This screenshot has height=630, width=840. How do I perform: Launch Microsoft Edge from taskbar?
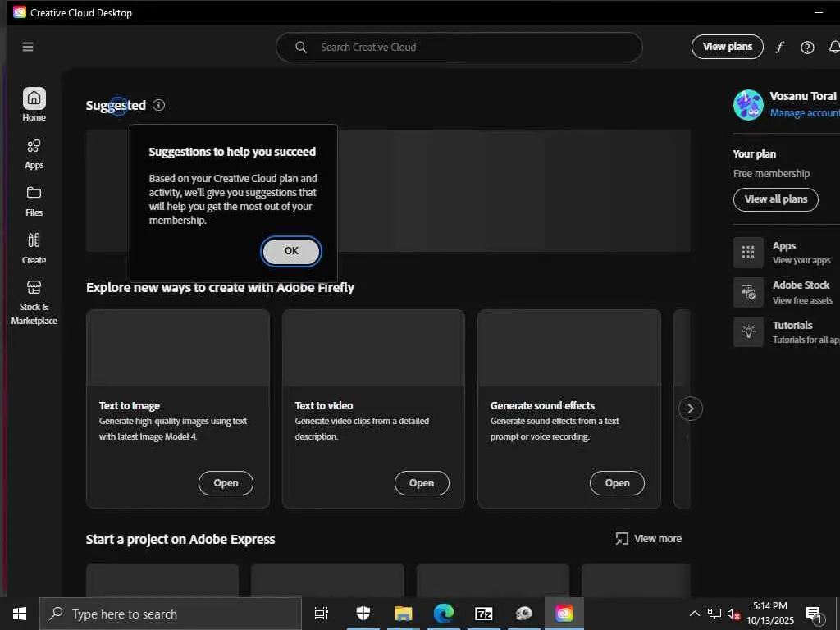click(444, 614)
